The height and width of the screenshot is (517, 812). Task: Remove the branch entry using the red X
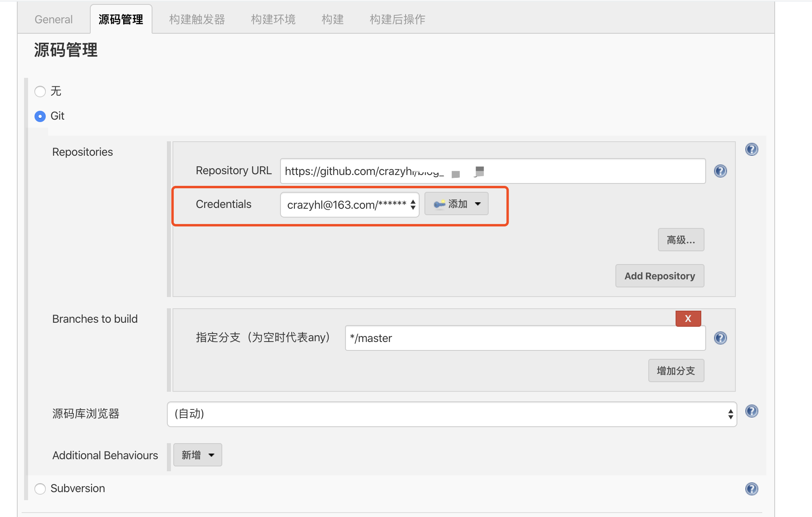pyautogui.click(x=688, y=318)
